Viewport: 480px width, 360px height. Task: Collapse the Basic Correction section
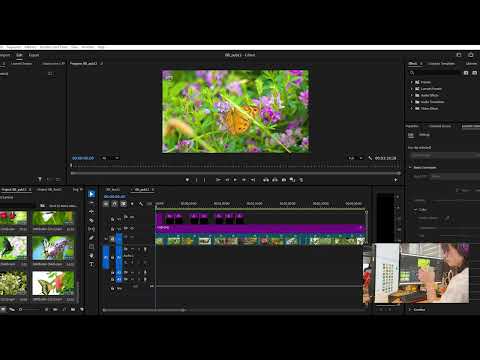410,167
